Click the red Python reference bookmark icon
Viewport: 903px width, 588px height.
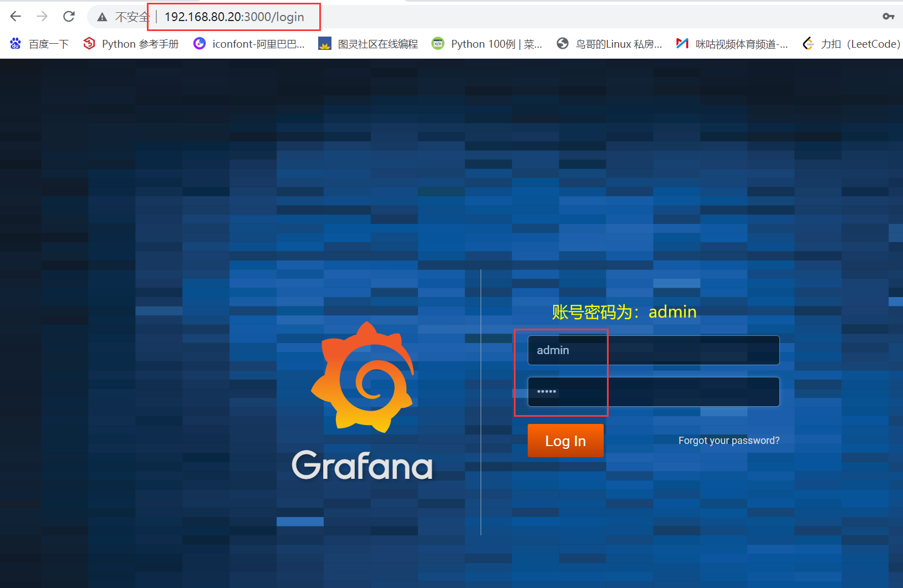(x=89, y=43)
